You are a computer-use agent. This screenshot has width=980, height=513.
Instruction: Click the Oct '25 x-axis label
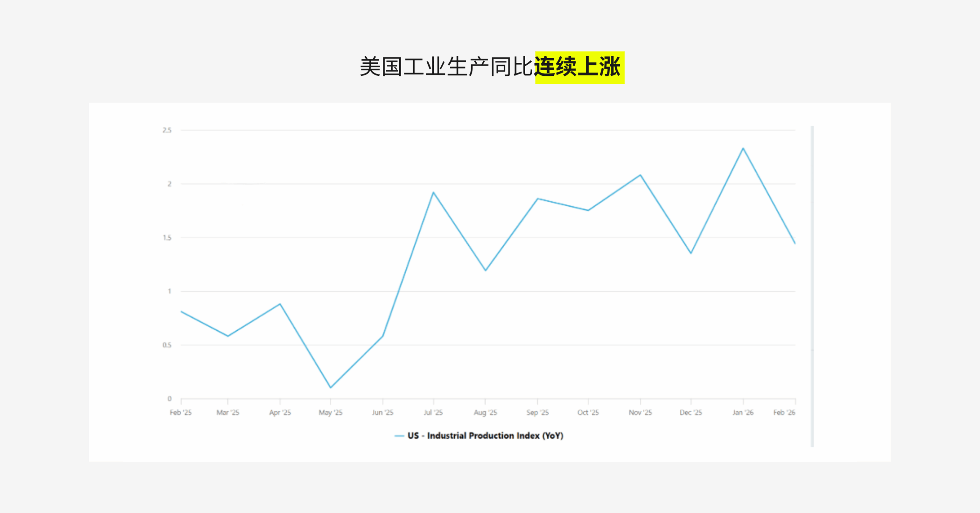[588, 412]
